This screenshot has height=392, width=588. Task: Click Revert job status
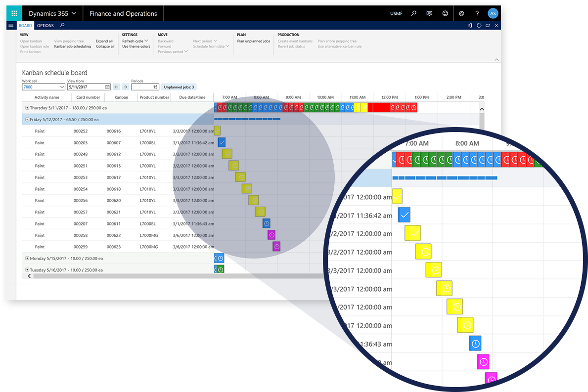coord(291,46)
